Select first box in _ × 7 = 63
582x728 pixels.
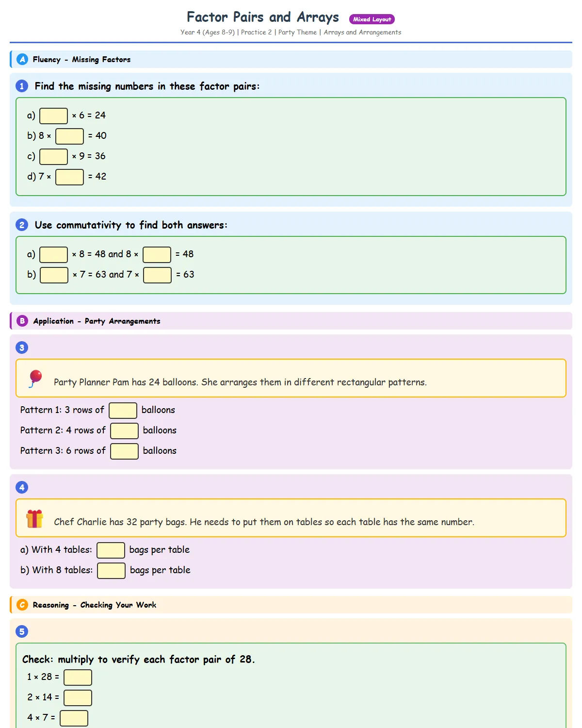(54, 275)
